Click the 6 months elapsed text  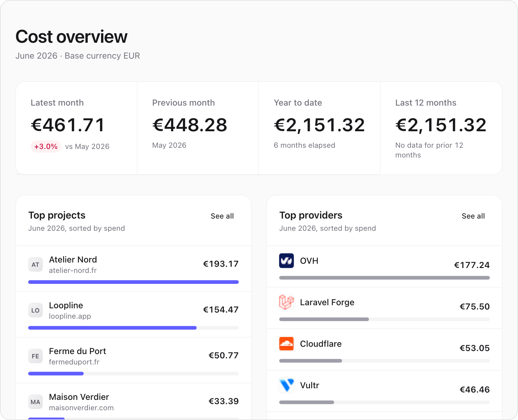pyautogui.click(x=305, y=145)
